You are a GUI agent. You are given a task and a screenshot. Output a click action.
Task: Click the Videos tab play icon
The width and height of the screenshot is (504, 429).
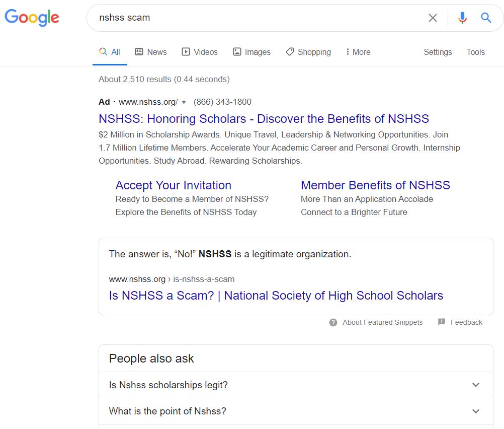click(x=186, y=51)
